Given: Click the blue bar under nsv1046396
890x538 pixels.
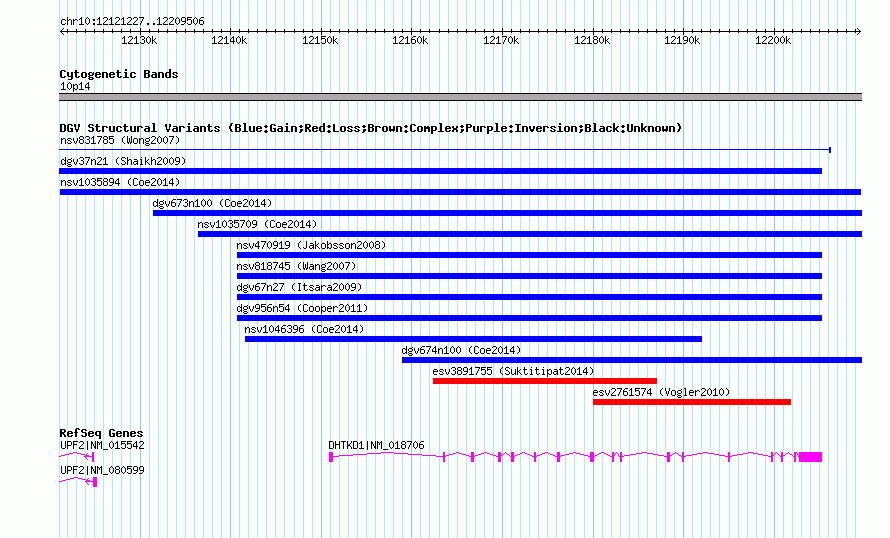Looking at the screenshot, I should (x=473, y=339).
